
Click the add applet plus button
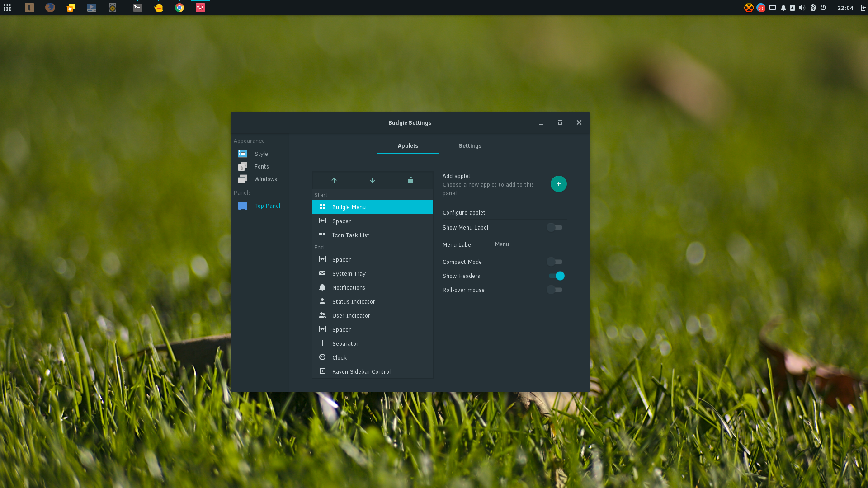pos(559,184)
